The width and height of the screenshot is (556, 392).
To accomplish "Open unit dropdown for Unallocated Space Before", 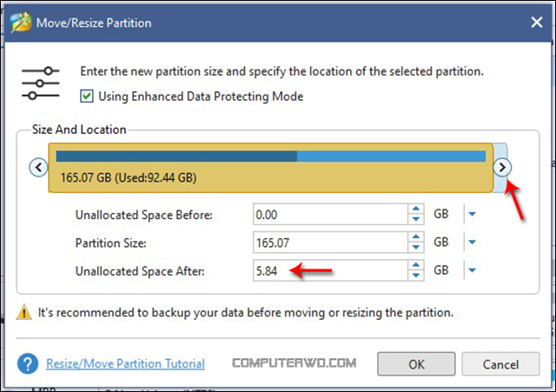I will pyautogui.click(x=472, y=214).
